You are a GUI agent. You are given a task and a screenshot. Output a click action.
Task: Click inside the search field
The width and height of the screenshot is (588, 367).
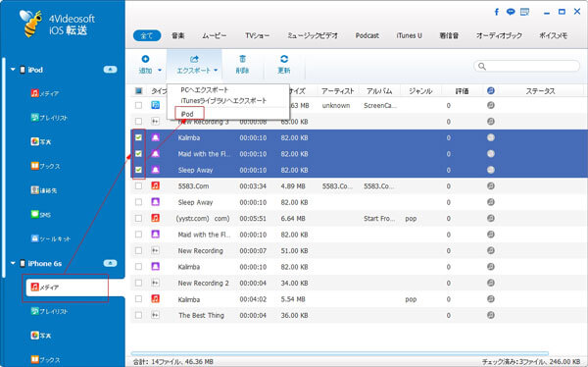pyautogui.click(x=526, y=66)
